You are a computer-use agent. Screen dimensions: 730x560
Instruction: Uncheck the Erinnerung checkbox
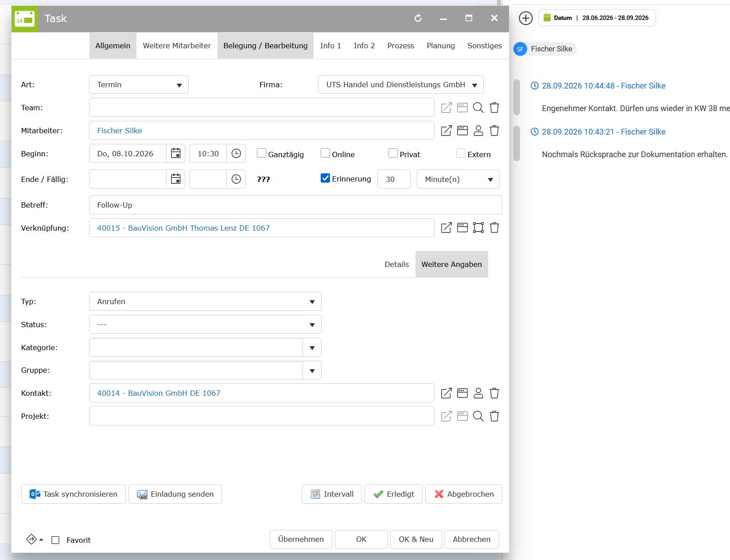[x=326, y=178]
